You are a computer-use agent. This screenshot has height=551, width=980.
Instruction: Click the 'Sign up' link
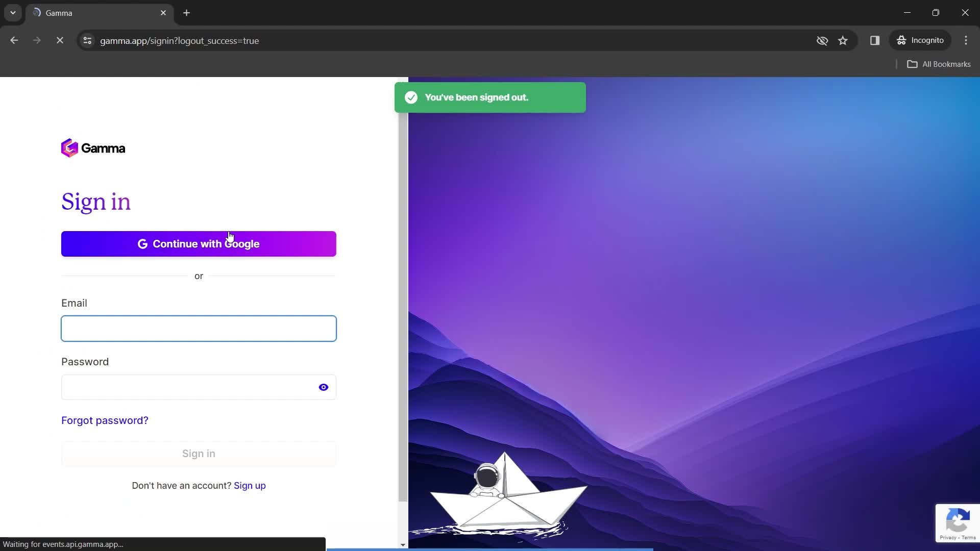(x=250, y=486)
